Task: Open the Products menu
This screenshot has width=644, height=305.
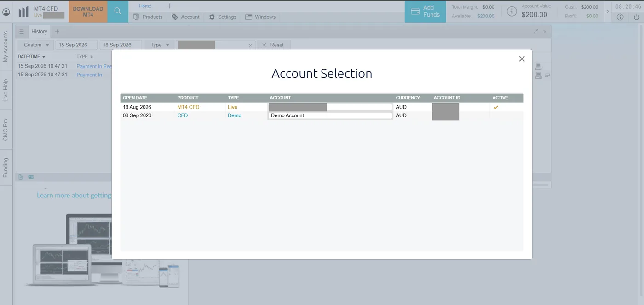Action: (148, 17)
